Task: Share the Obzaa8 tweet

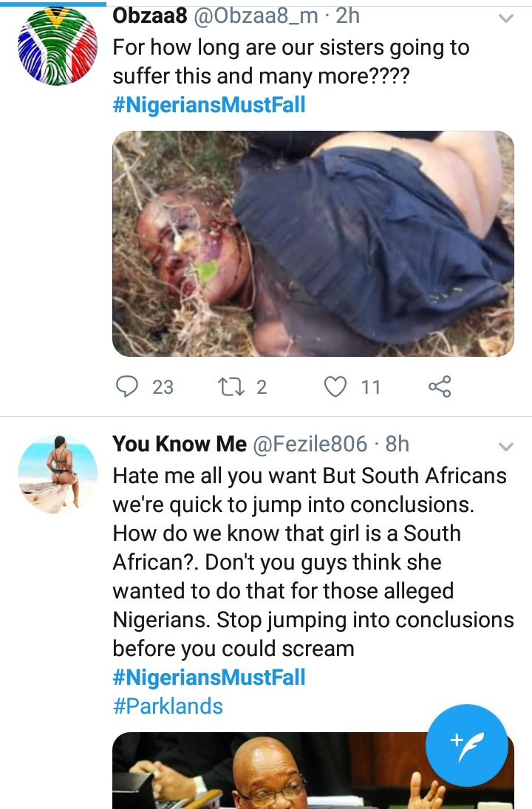Action: (440, 386)
